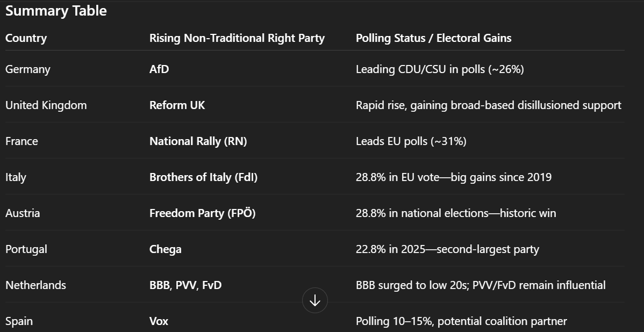
Task: Click the Austria historic win text
Action: 455,213
